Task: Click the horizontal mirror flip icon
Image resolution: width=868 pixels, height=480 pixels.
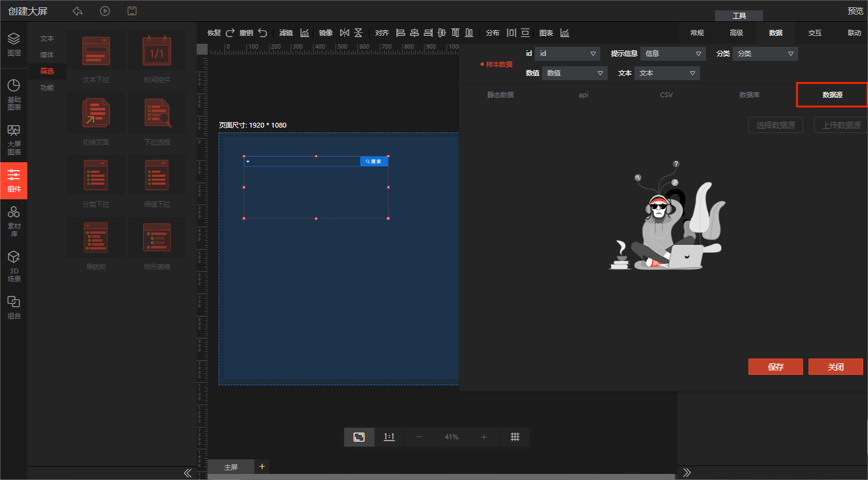Action: click(x=345, y=33)
